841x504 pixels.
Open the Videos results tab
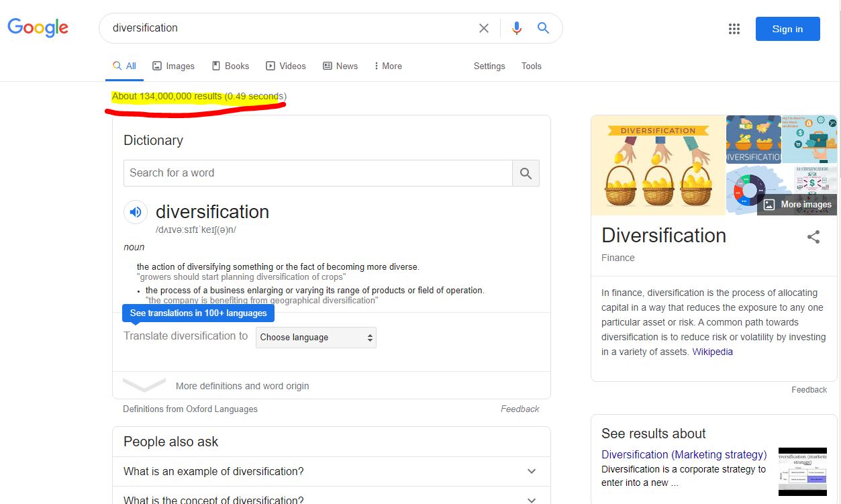click(286, 66)
